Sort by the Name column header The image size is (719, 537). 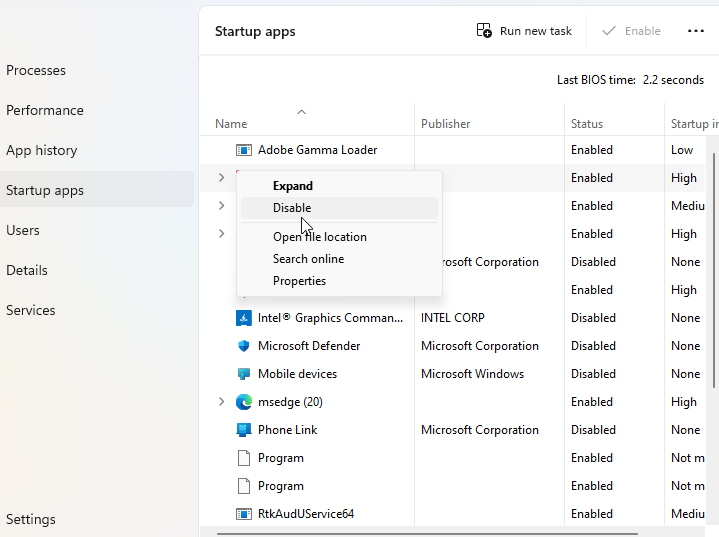coord(231,124)
